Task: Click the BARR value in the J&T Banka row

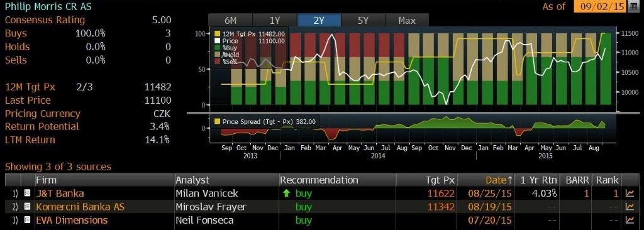Action: [587, 194]
